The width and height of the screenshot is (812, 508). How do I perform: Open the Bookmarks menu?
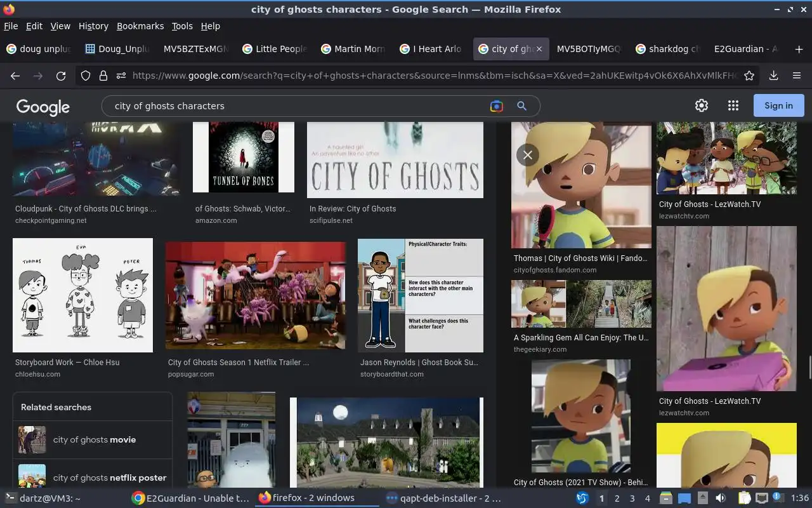click(140, 26)
